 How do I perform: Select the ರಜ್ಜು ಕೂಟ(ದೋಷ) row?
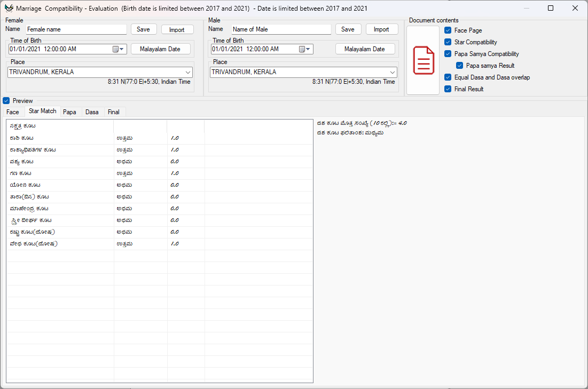pos(159,232)
